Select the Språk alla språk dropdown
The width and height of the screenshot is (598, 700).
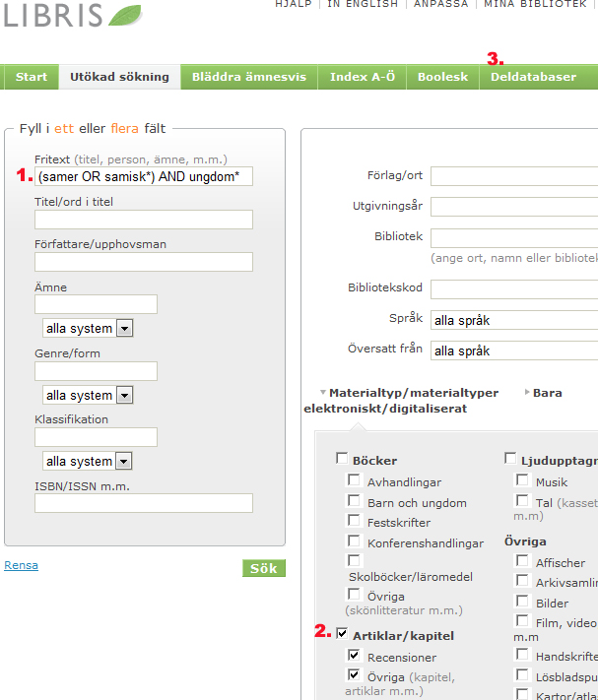coord(514,320)
